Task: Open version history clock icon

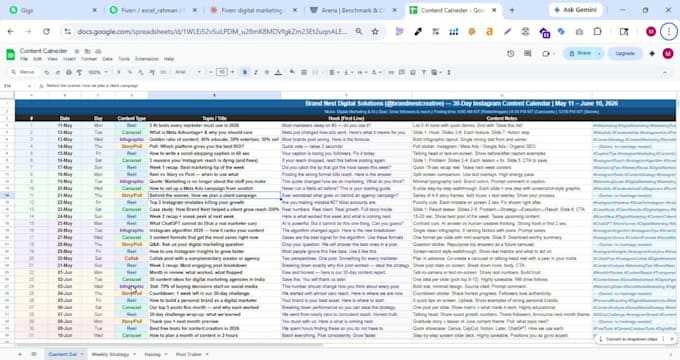Action: [511, 53]
